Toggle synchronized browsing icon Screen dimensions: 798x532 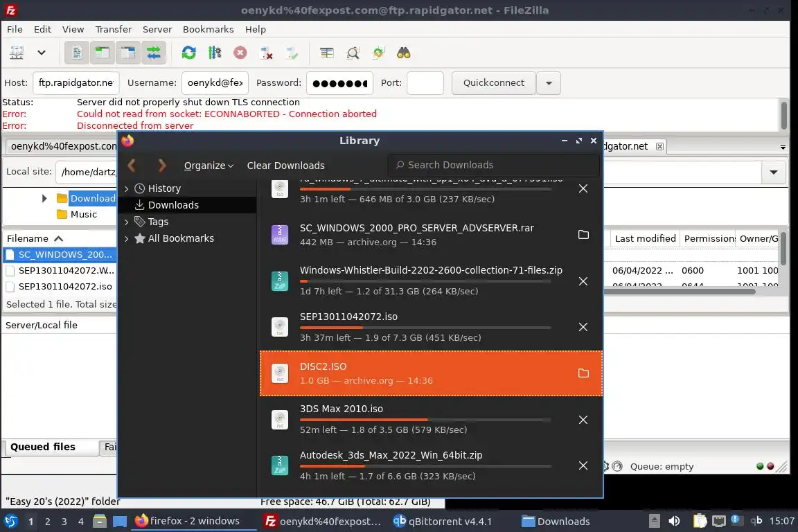(x=378, y=53)
